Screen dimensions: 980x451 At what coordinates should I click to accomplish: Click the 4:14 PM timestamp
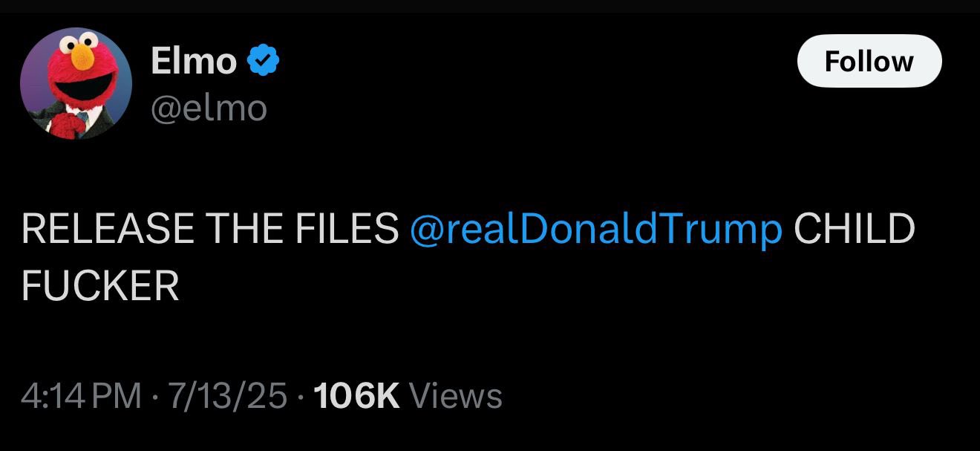tap(82, 395)
